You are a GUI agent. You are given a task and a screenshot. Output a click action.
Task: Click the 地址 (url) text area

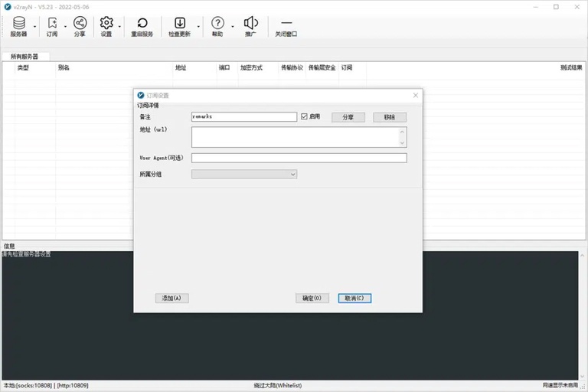coord(295,137)
